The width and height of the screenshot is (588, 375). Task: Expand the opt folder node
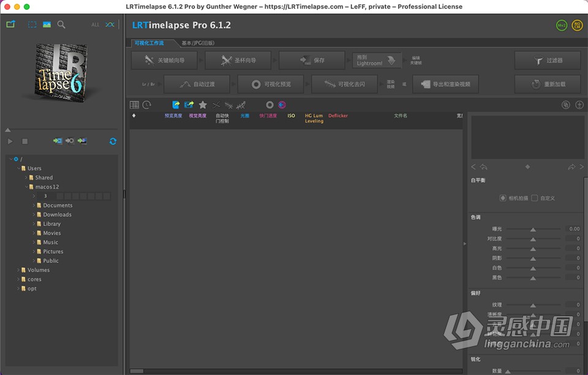[x=18, y=289]
